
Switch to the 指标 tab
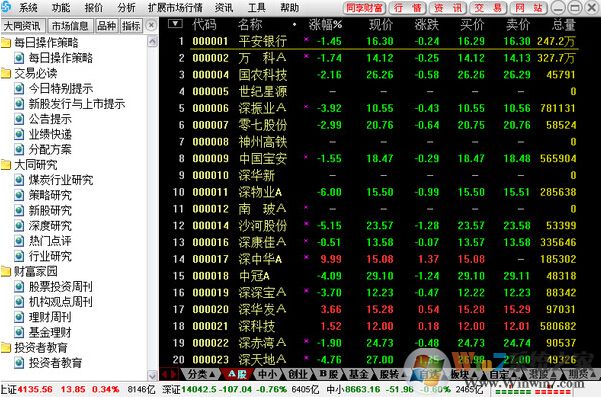point(131,26)
